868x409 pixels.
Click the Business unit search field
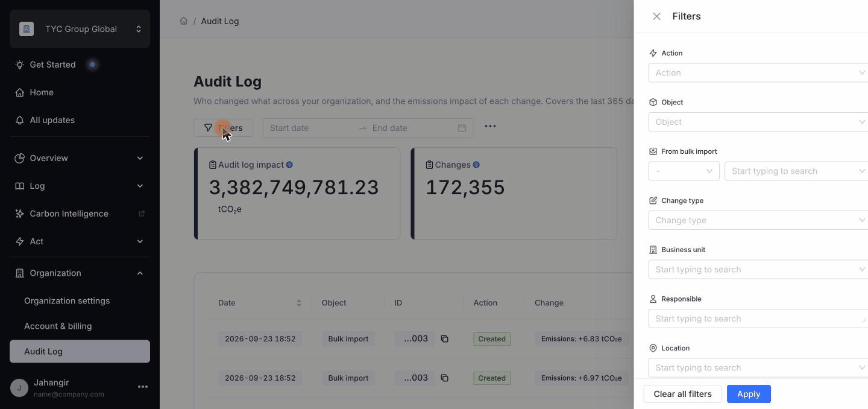pyautogui.click(x=758, y=270)
